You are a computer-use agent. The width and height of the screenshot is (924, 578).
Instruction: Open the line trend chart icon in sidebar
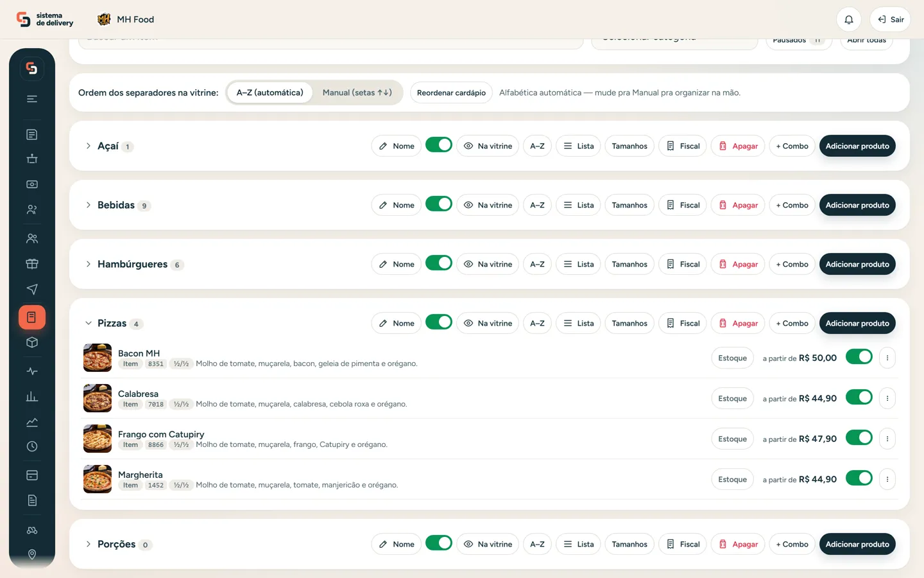(32, 422)
